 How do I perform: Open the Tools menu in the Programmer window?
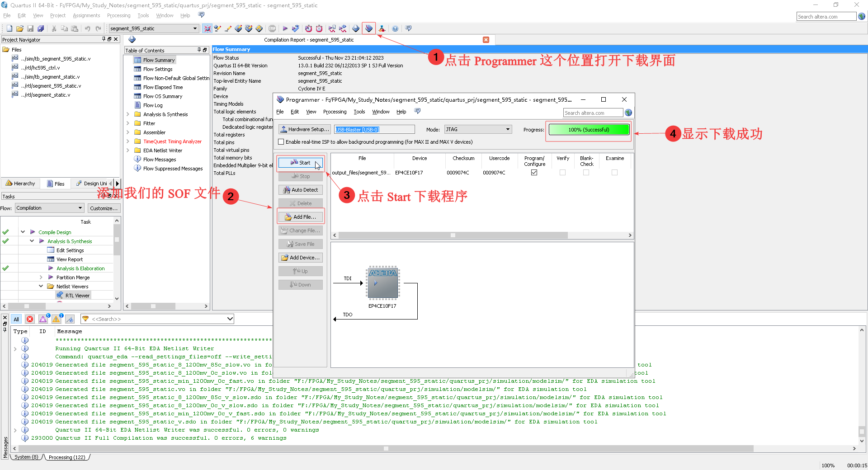coord(359,112)
